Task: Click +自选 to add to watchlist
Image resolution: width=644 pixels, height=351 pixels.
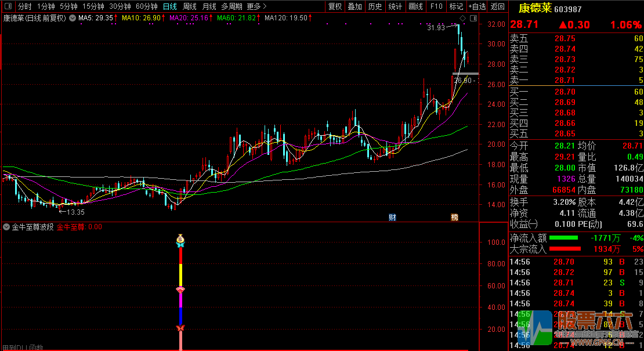Action: tap(477, 6)
